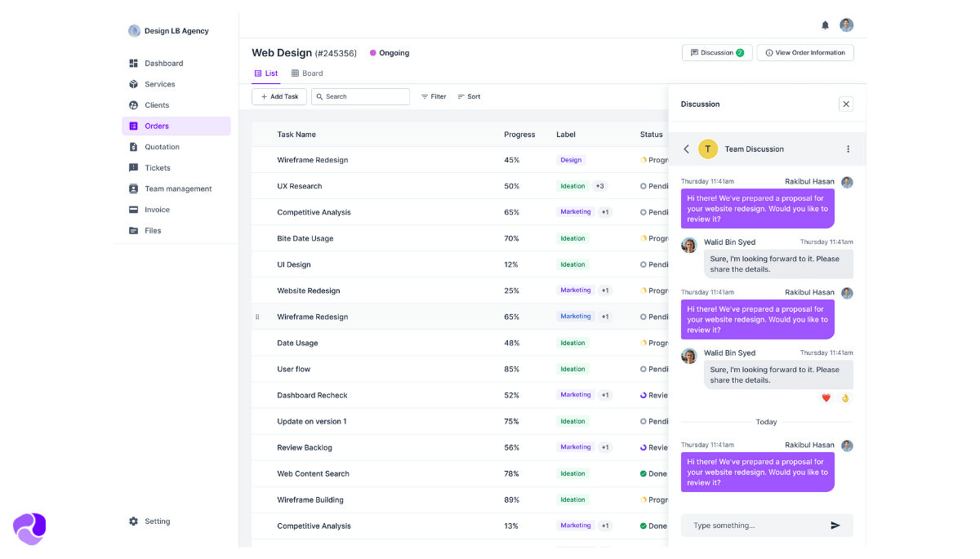
Task: Open the Filter options
Action: 433,96
